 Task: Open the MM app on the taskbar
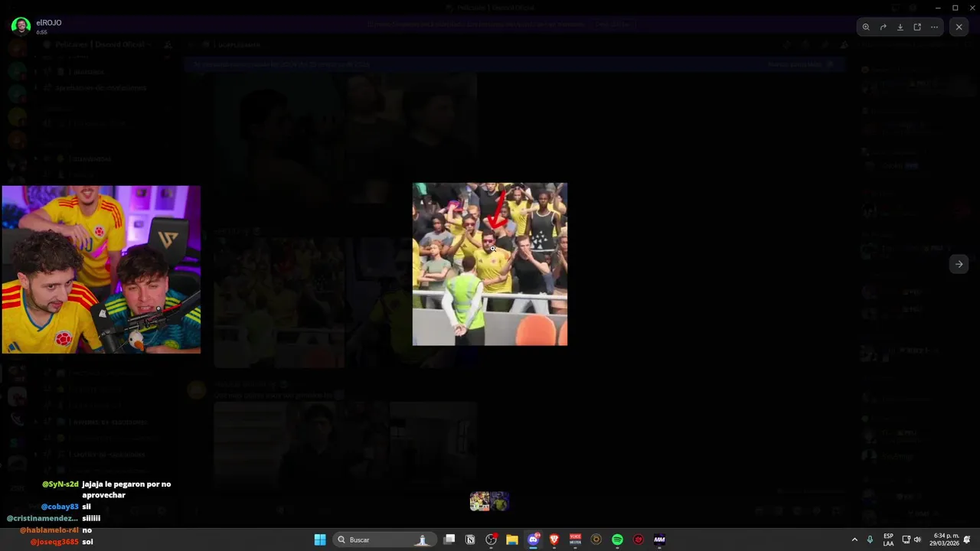[x=659, y=540]
